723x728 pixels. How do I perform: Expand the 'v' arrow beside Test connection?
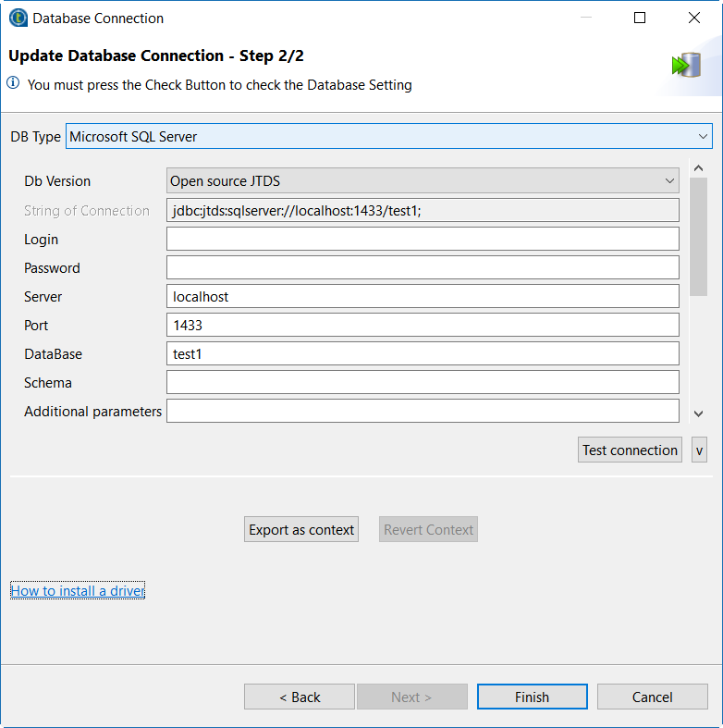pyautogui.click(x=699, y=450)
